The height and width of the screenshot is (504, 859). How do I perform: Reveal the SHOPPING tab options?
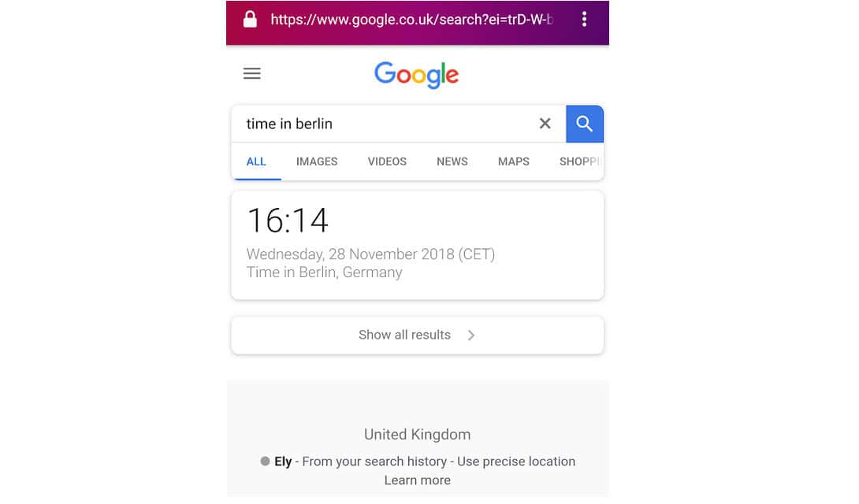(579, 161)
